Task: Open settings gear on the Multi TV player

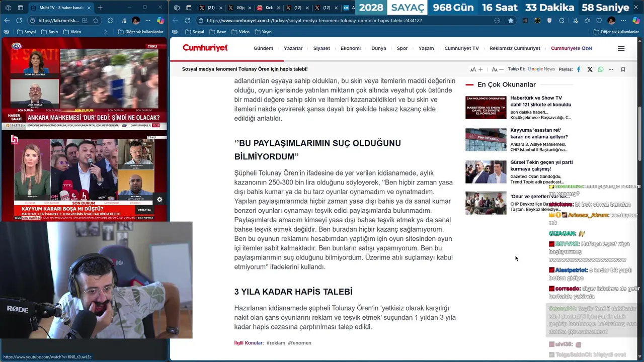Action: tap(159, 200)
